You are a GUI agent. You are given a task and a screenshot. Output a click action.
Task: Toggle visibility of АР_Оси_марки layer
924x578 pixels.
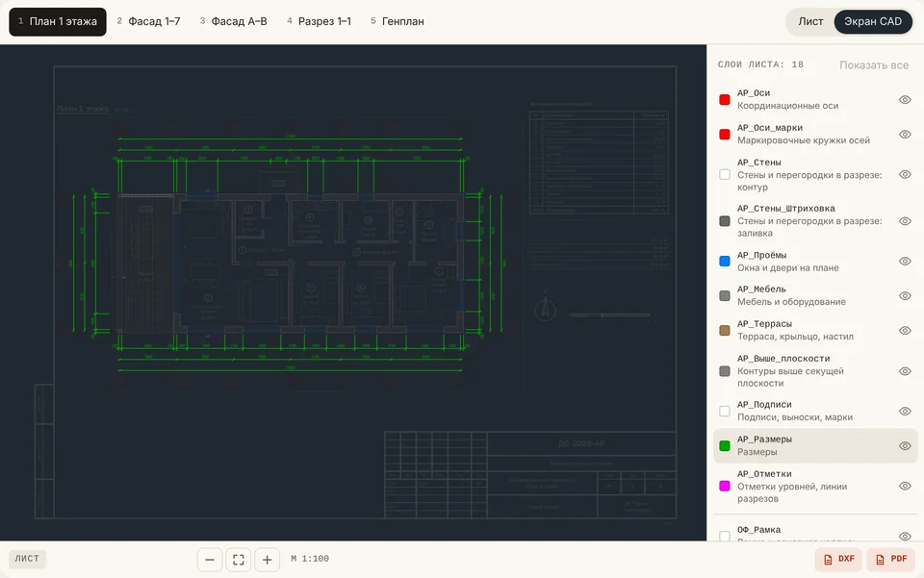tap(905, 135)
